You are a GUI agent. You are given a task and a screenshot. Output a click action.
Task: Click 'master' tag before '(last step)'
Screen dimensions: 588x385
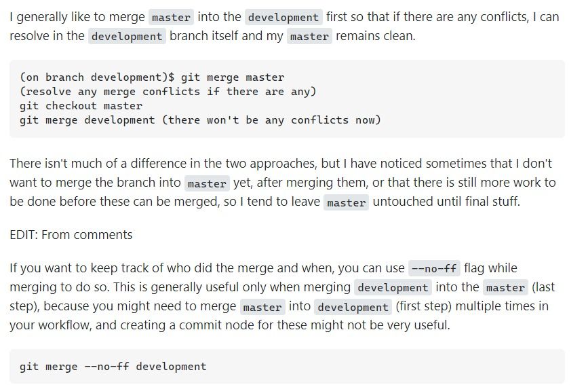(x=505, y=288)
